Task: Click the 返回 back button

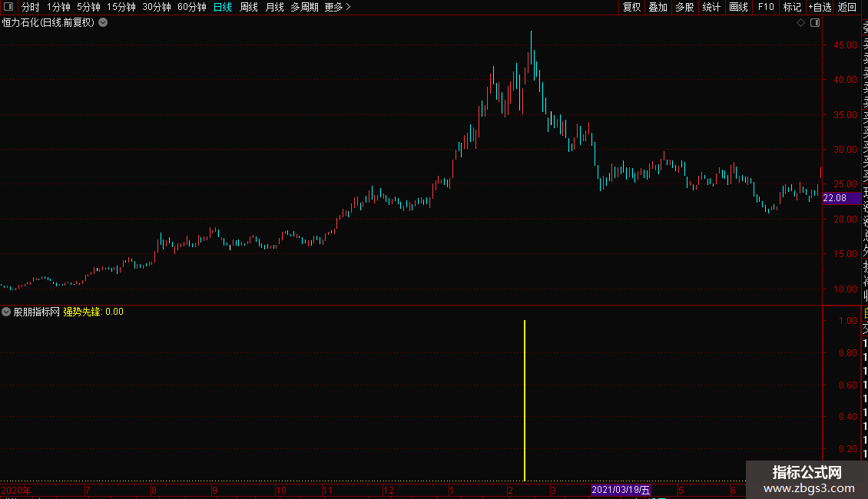Action: coord(847,7)
